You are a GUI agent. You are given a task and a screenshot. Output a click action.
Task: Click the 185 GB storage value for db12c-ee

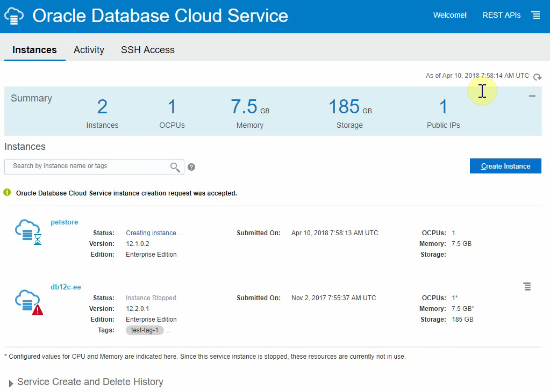462,320
